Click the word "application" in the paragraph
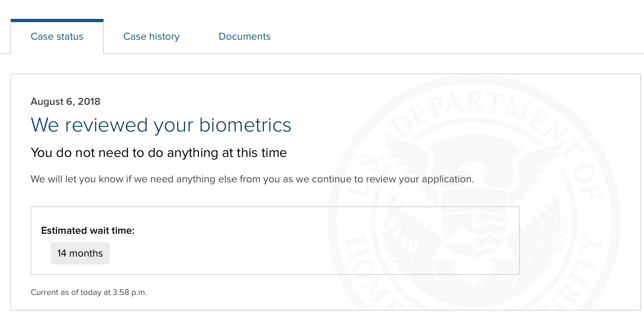Image resolution: width=644 pixels, height=321 pixels. pyautogui.click(x=447, y=179)
